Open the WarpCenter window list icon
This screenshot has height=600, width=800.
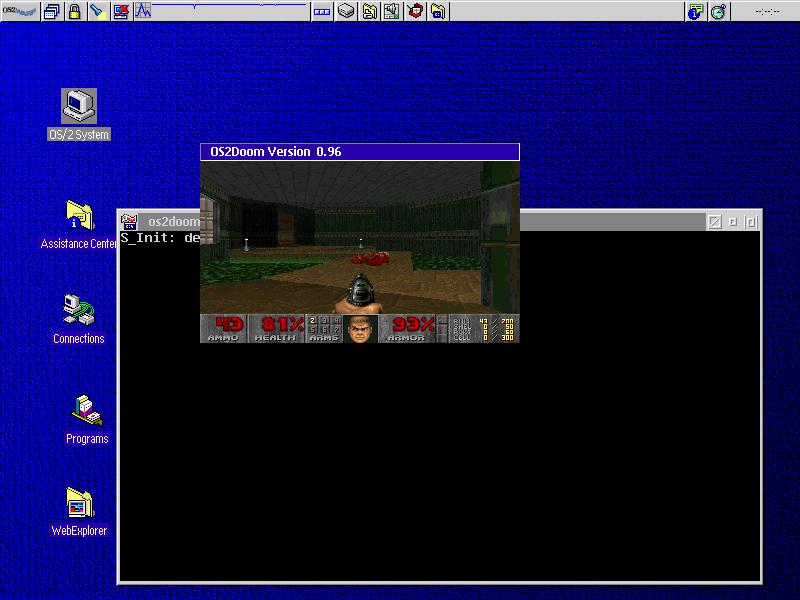[52, 11]
